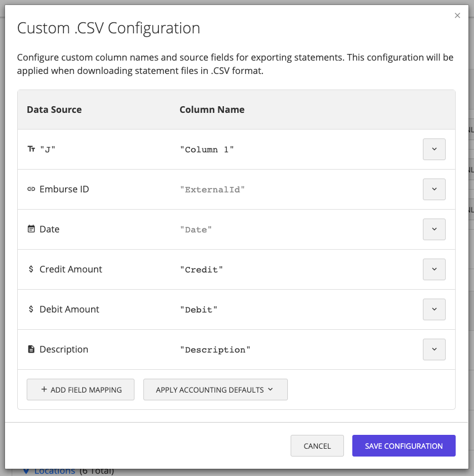
Task: Open the dropdown on the Emburse ID row
Action: point(434,189)
